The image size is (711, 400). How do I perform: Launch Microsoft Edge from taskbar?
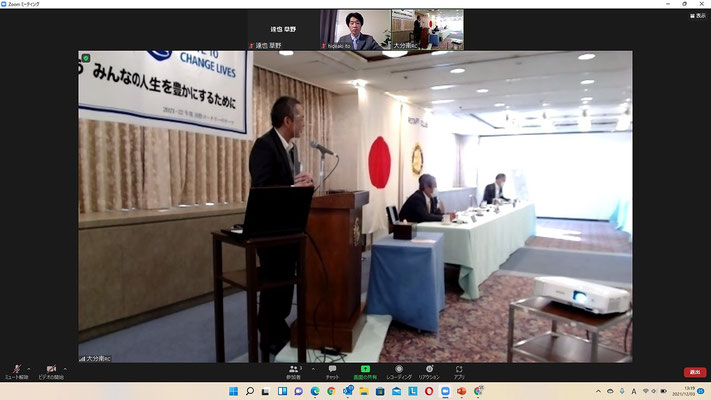click(315, 391)
